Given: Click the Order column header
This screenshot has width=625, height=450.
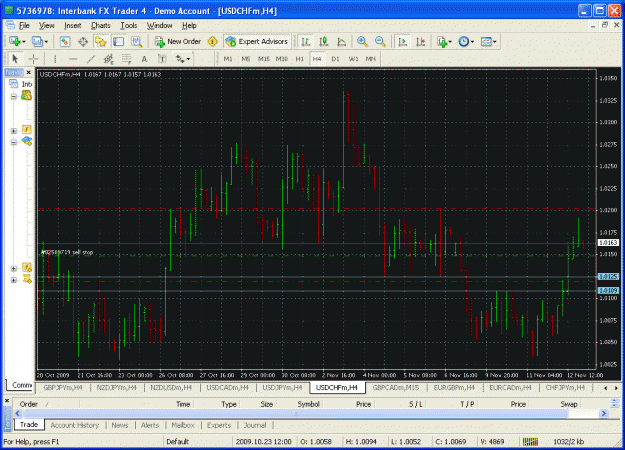Looking at the screenshot, I should point(29,404).
